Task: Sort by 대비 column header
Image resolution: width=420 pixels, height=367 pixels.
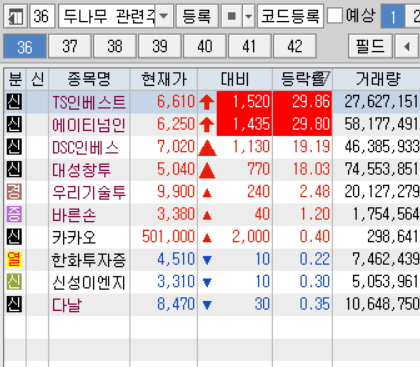Action: (x=235, y=79)
